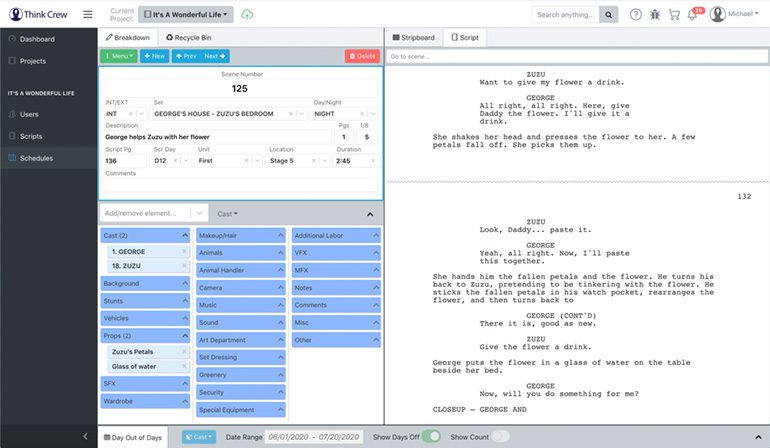
Task: Clear the Set field value
Action: [x=291, y=113]
